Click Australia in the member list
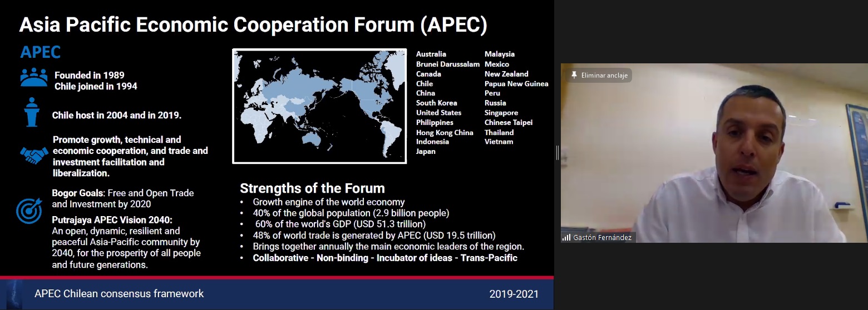Image resolution: width=868 pixels, height=310 pixels. tap(431, 54)
